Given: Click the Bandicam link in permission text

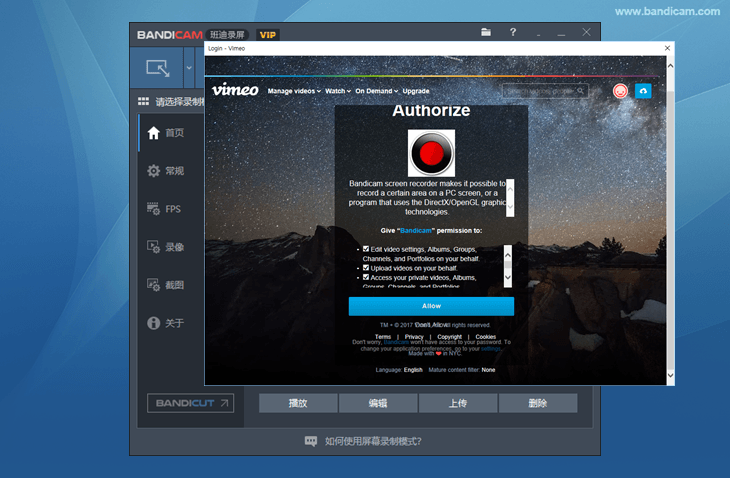Looking at the screenshot, I should click(x=416, y=230).
